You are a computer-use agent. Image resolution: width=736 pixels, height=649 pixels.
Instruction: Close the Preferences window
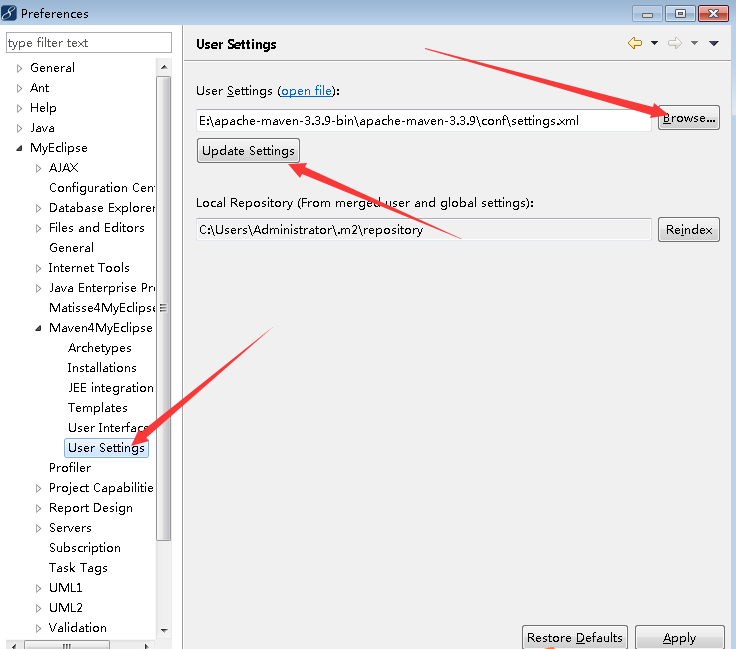713,14
